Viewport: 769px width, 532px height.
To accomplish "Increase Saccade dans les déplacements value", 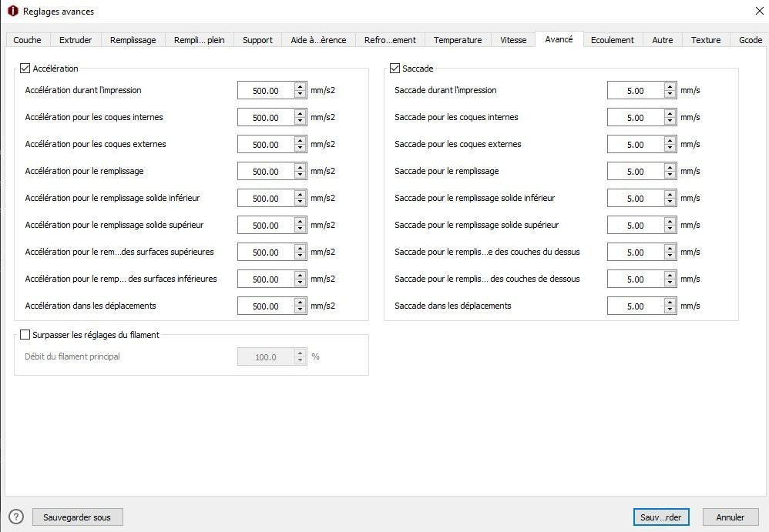I will 670,301.
